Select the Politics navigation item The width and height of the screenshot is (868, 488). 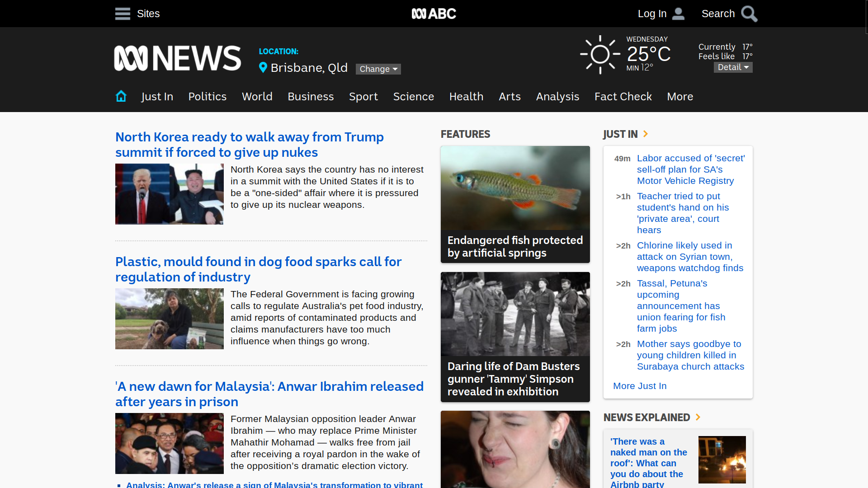tap(207, 97)
